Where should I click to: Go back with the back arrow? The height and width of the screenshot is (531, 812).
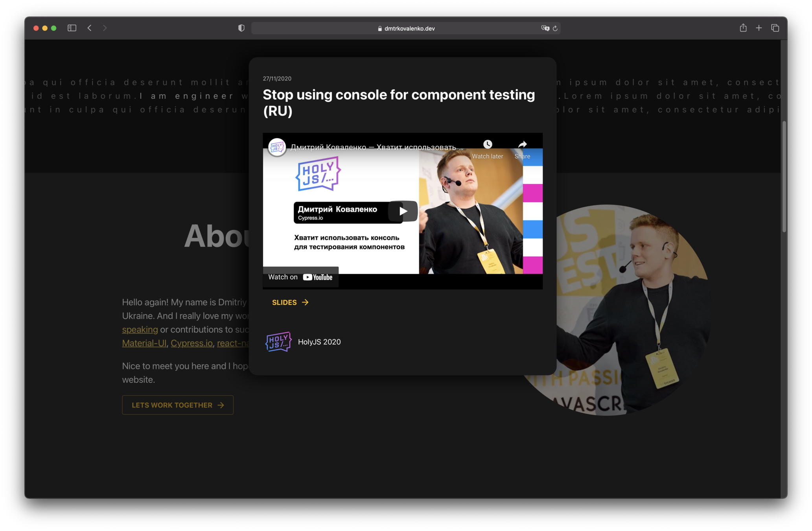pyautogui.click(x=90, y=28)
